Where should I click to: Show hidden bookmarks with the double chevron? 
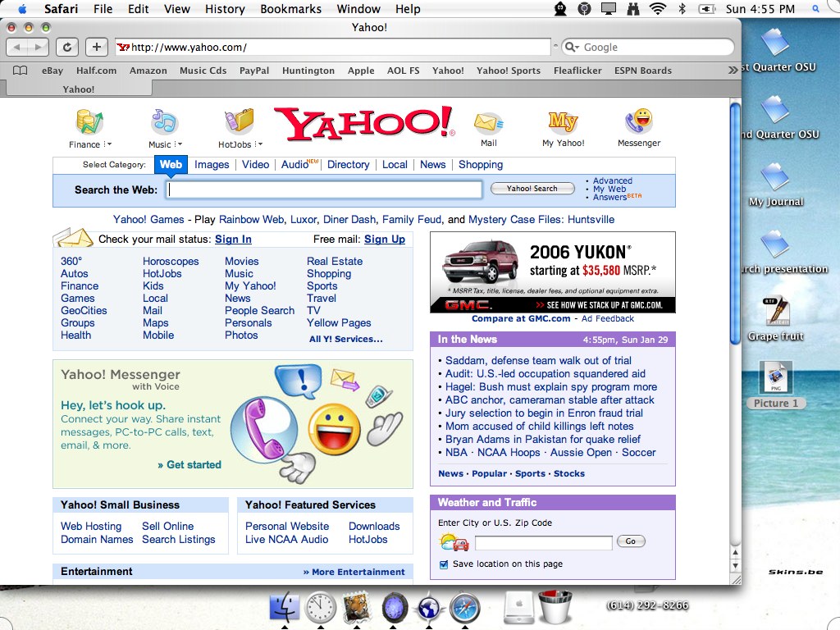[733, 71]
